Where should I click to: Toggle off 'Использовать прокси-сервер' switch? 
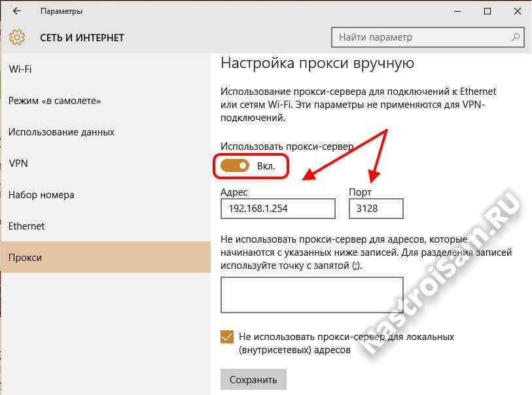pyautogui.click(x=235, y=166)
